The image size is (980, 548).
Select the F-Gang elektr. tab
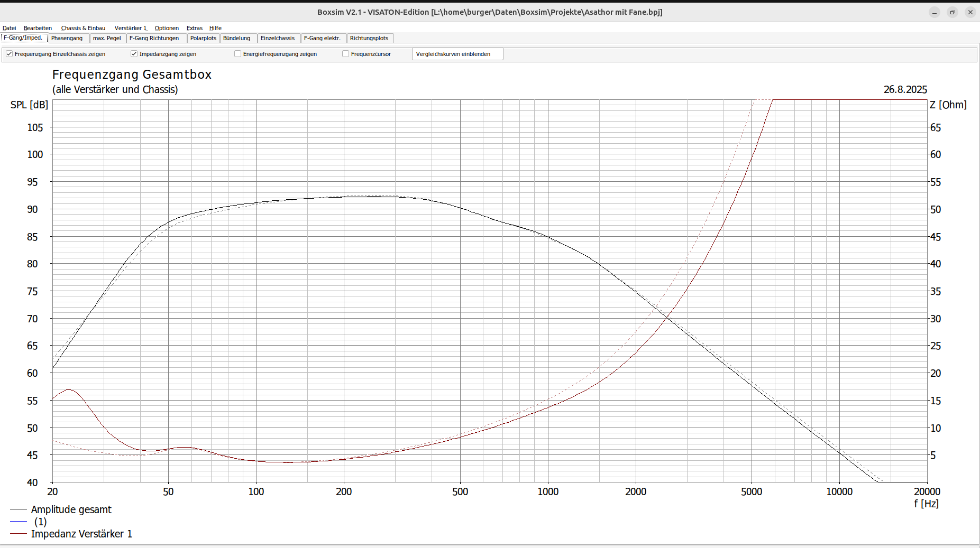click(322, 38)
